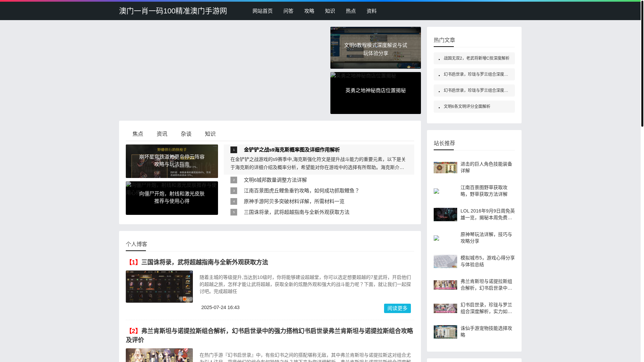Switch to the 资讯 tab

click(162, 134)
